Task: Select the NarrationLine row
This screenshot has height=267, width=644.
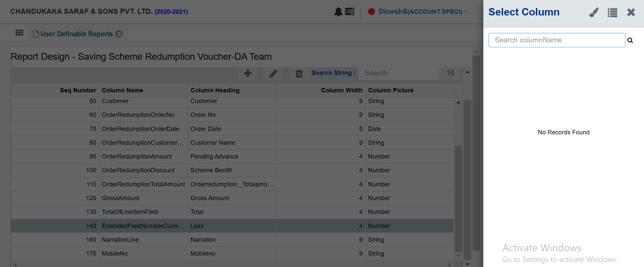Action: pos(232,240)
